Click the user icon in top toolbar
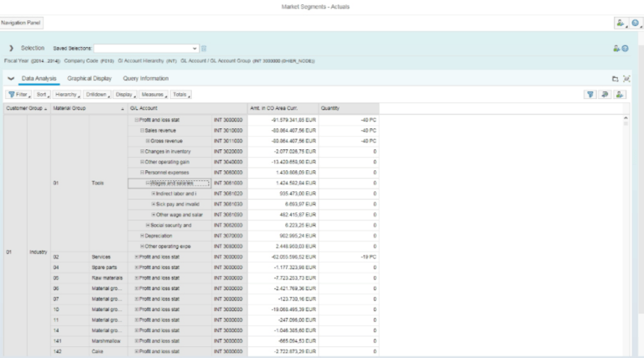Viewport: 644px width, 358px height. pyautogui.click(x=620, y=23)
